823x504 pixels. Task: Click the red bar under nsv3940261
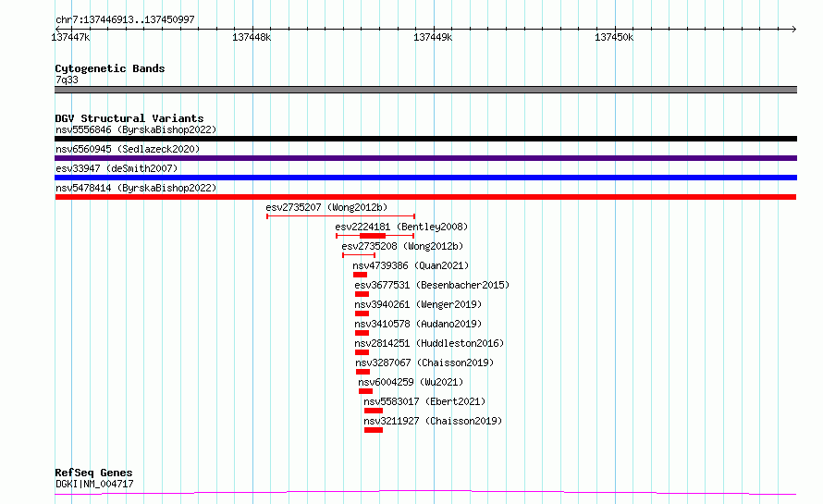[x=362, y=313]
